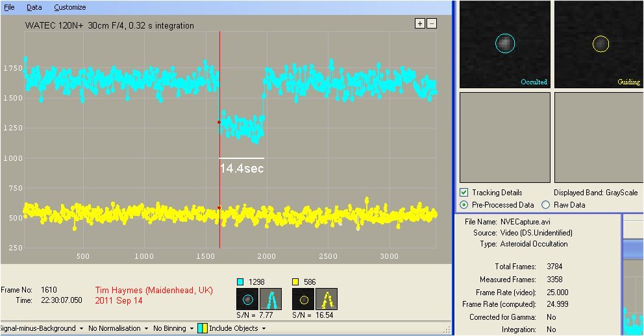Click the cyan-yellow Include Objects icon
The height and width of the screenshot is (336, 644).
coord(202,328)
